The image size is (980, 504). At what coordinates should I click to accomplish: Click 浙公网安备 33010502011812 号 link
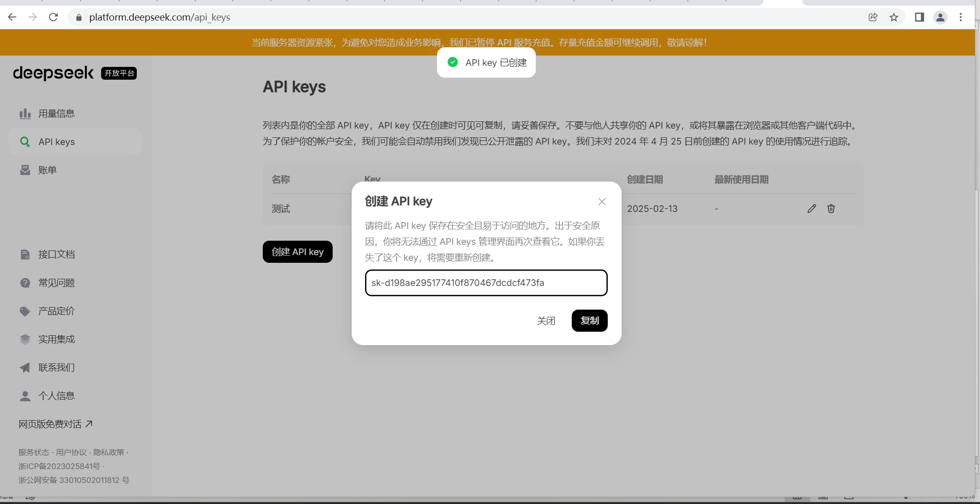pos(74,480)
